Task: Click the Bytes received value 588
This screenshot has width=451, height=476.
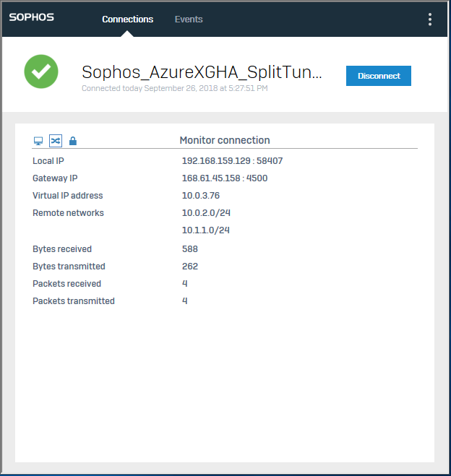Action: [x=190, y=249]
